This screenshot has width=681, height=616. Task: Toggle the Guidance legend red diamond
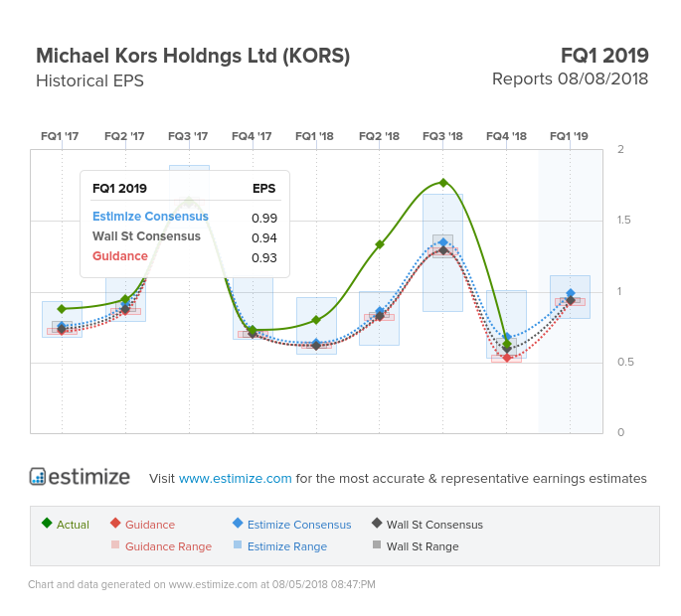click(115, 523)
